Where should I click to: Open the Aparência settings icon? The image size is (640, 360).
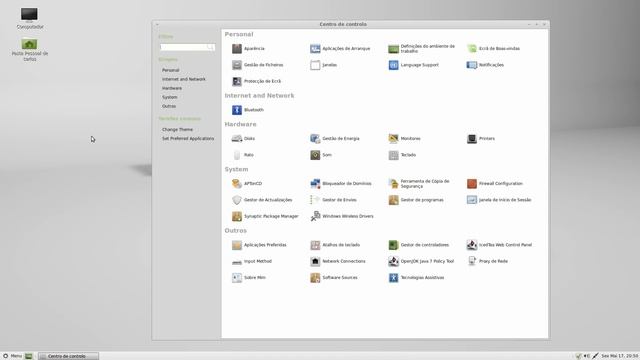[248, 49]
